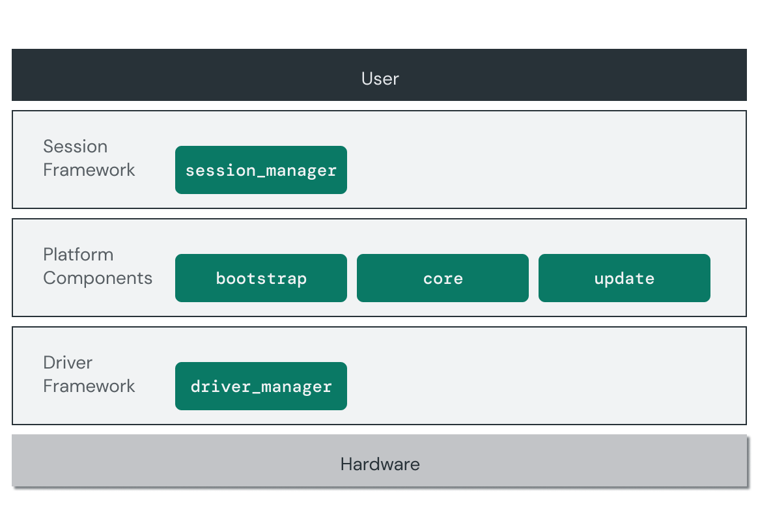Click the Session Framework label
The height and width of the screenshot is (532, 758).
coord(89,158)
